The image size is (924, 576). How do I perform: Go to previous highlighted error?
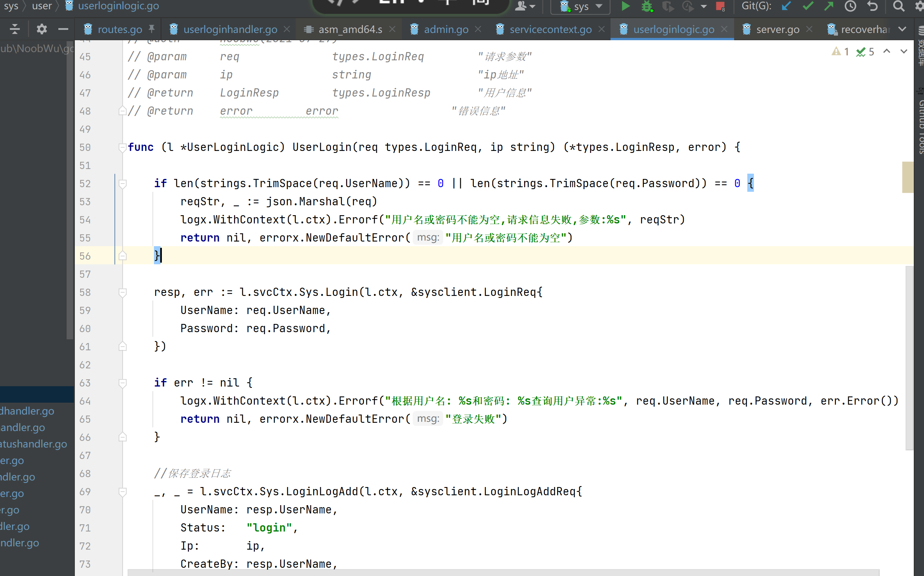(887, 51)
